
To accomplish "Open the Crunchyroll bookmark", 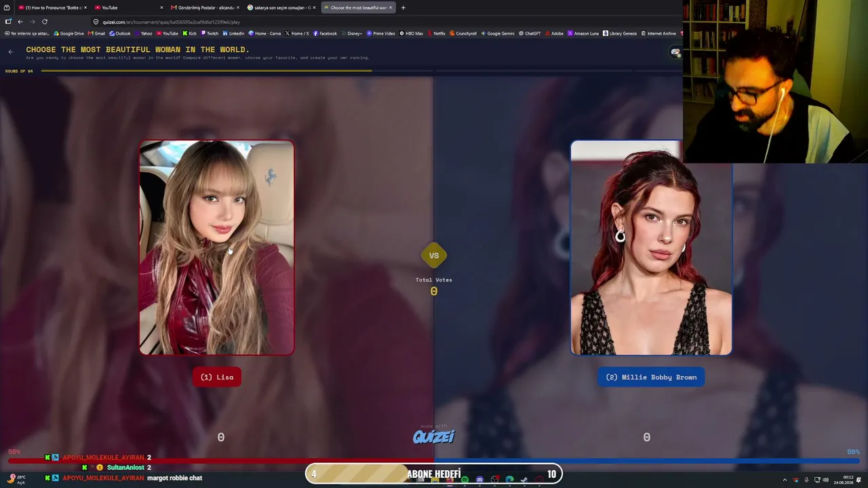I will [x=463, y=33].
